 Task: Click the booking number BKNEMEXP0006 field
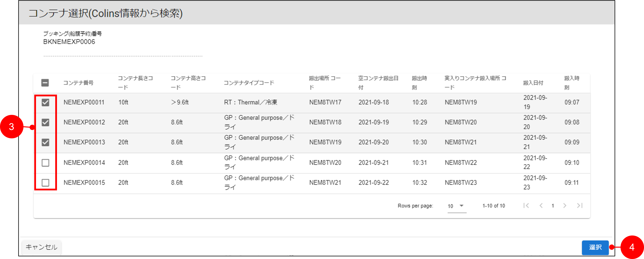69,42
